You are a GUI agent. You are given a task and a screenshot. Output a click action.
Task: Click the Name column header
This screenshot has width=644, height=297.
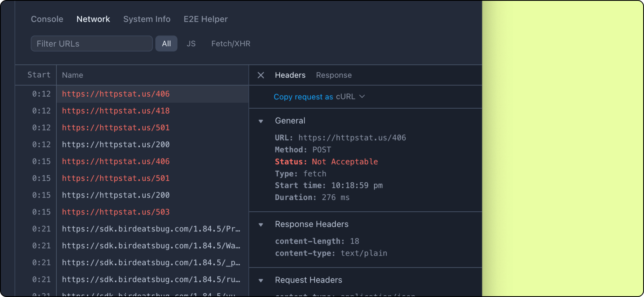click(72, 75)
